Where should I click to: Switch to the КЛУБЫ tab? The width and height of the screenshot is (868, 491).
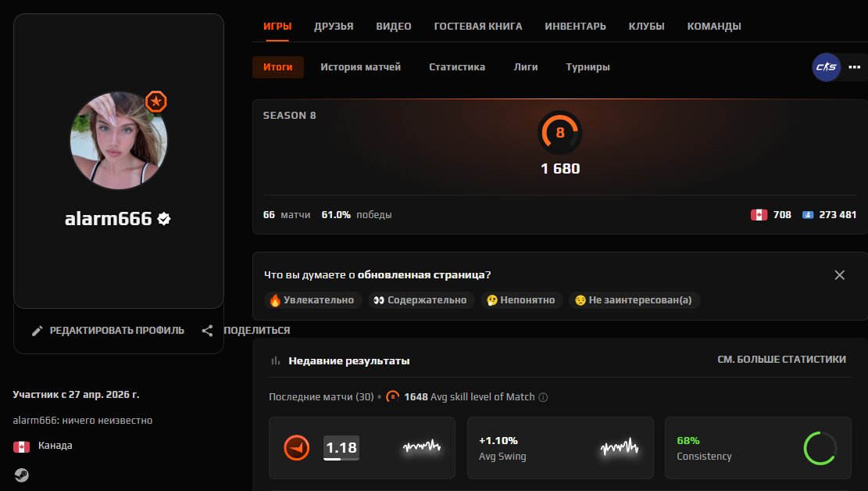coord(646,26)
